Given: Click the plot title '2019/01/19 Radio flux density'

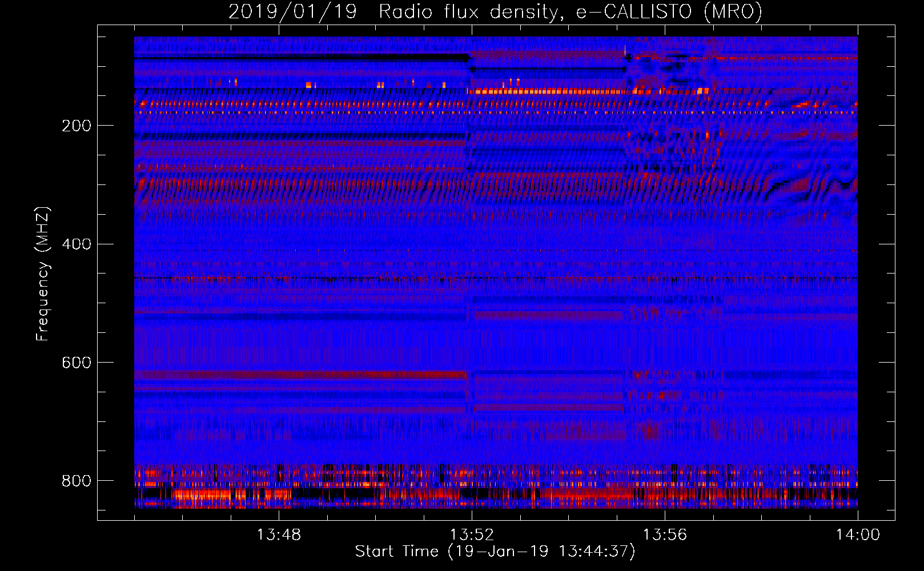Looking at the screenshot, I should pyautogui.click(x=496, y=11).
